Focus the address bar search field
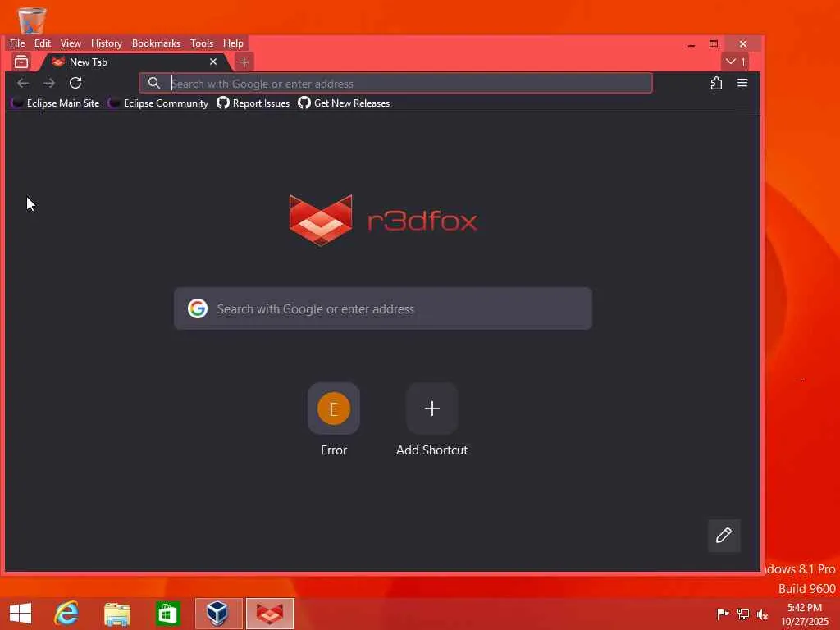840x630 pixels. point(395,84)
